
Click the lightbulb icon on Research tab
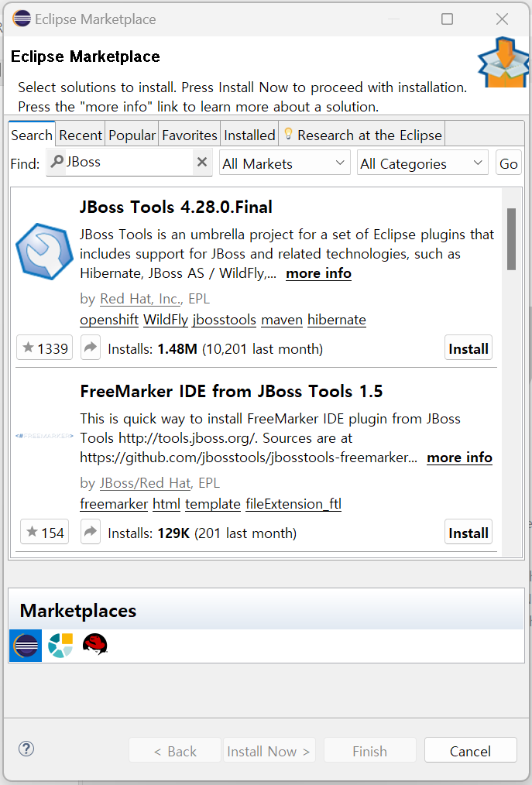(x=288, y=134)
